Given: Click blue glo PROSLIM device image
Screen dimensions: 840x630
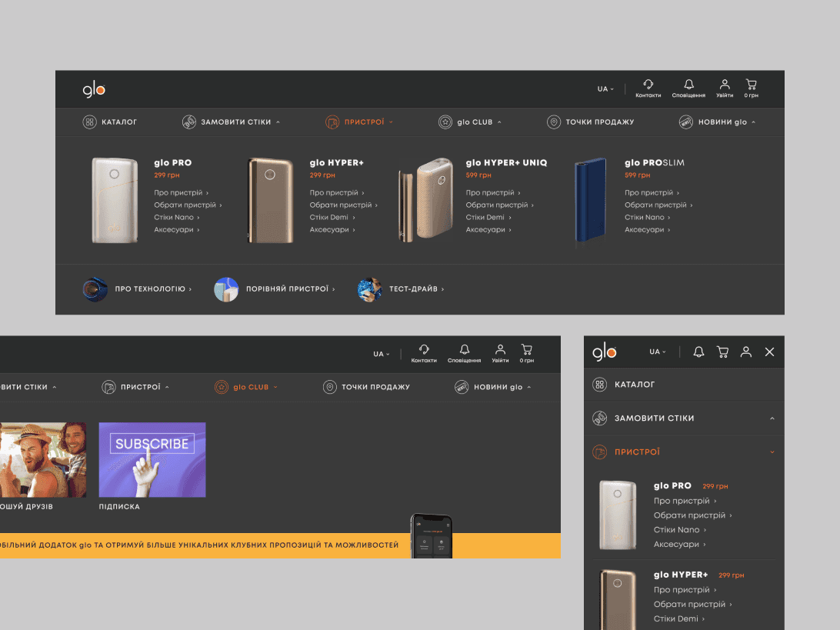Looking at the screenshot, I should [590, 199].
